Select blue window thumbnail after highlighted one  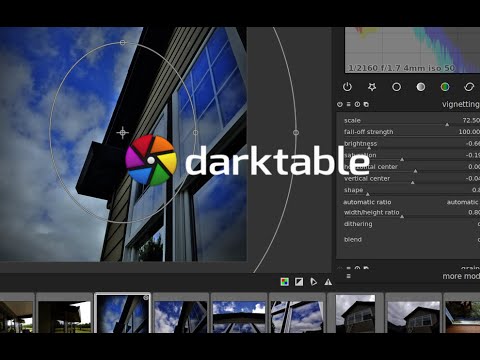(x=181, y=314)
